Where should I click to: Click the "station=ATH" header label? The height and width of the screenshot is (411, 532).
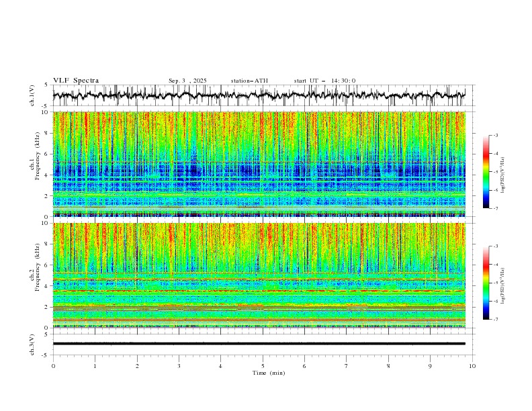(249, 81)
